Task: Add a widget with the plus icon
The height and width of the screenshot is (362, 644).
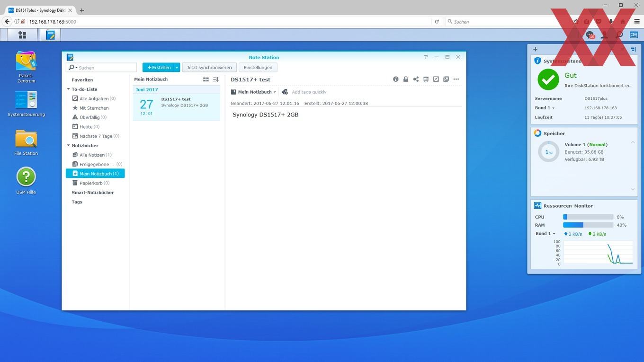Action: [x=535, y=49]
